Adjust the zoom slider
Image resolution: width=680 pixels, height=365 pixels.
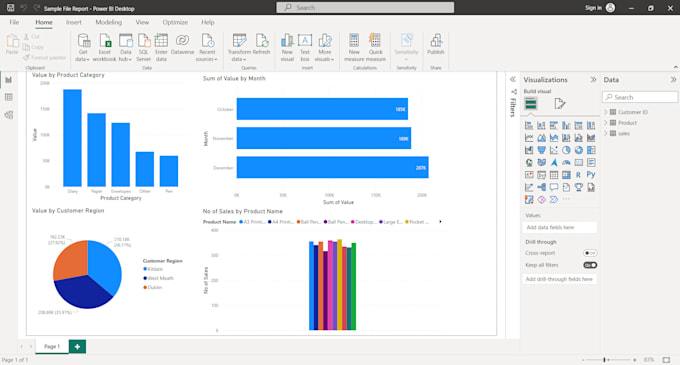pos(605,360)
